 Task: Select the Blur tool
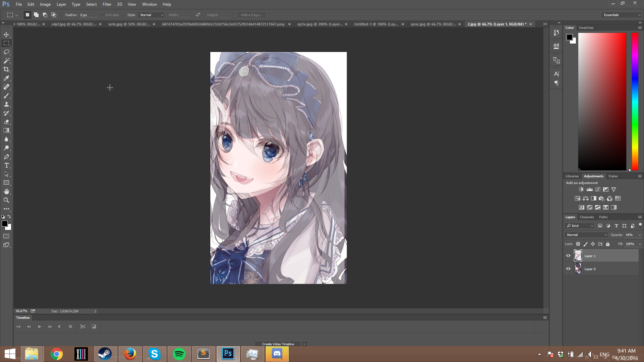[x=6, y=139]
